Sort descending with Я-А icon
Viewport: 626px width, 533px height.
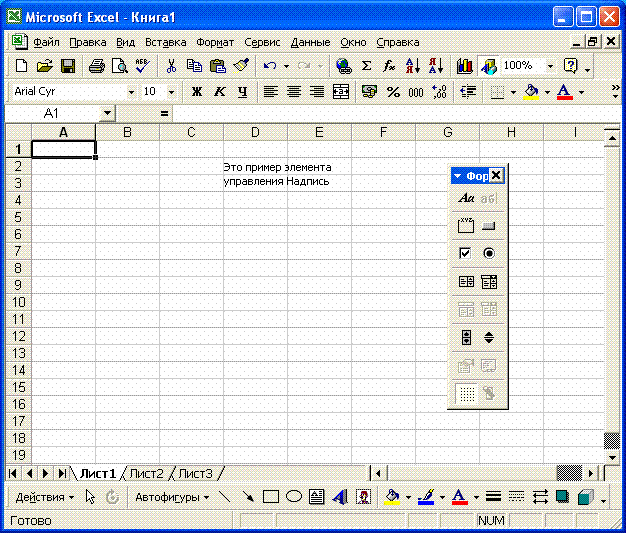(436, 65)
